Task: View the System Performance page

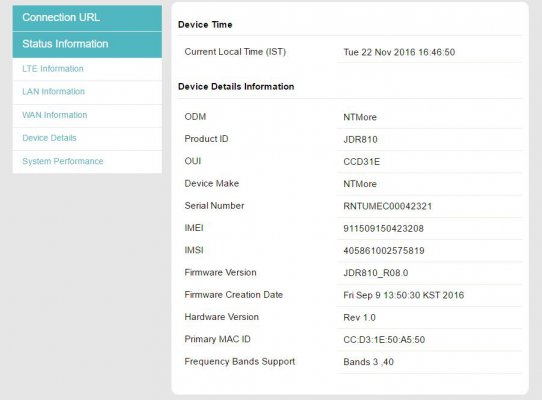Action: [x=63, y=161]
